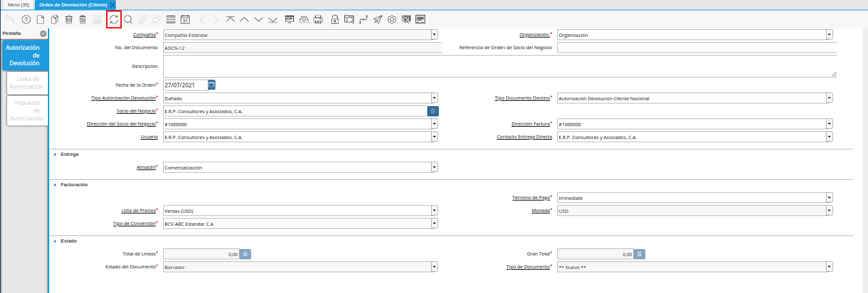Open the Print icon in toolbar
868x293 pixels.
click(318, 19)
